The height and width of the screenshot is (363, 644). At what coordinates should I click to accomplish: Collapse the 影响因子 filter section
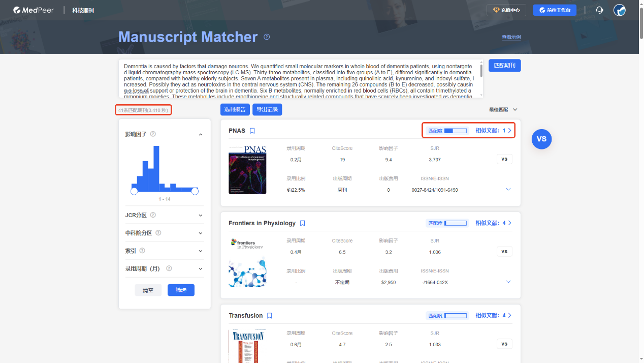[200, 135]
